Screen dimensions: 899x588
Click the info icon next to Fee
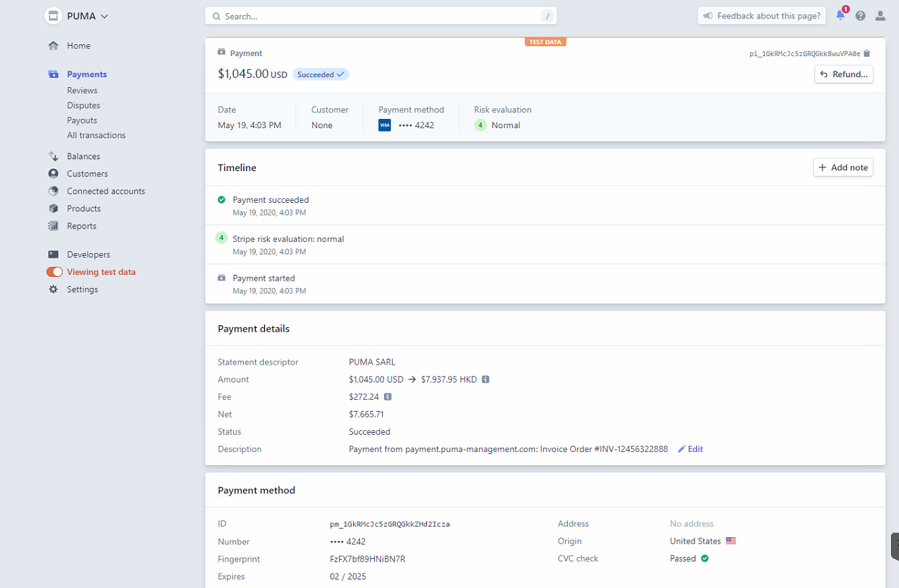[x=388, y=397]
